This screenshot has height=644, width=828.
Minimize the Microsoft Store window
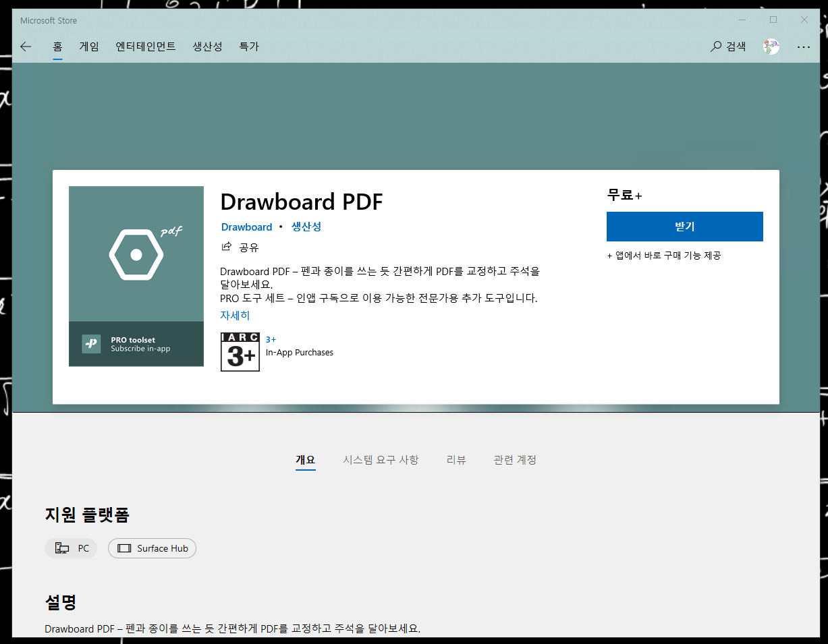coord(742,20)
